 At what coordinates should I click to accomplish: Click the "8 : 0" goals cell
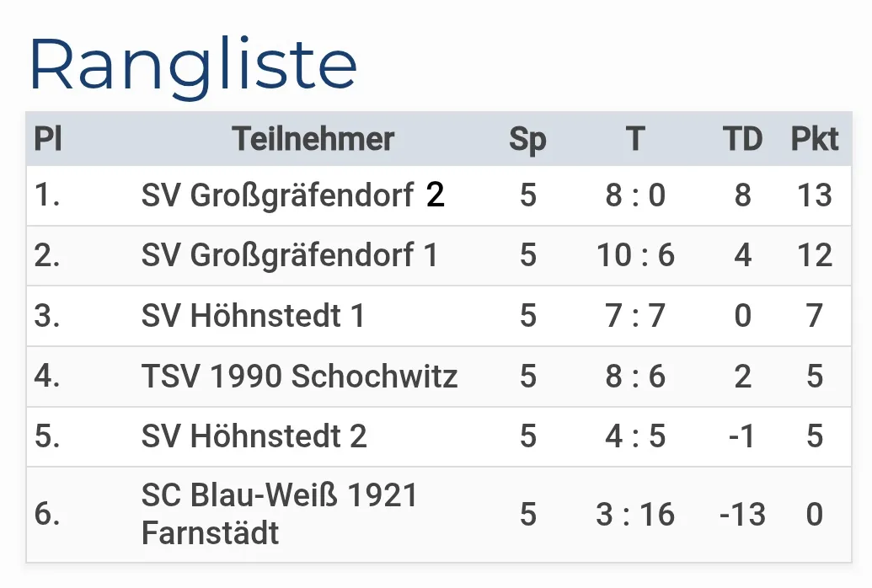635,195
